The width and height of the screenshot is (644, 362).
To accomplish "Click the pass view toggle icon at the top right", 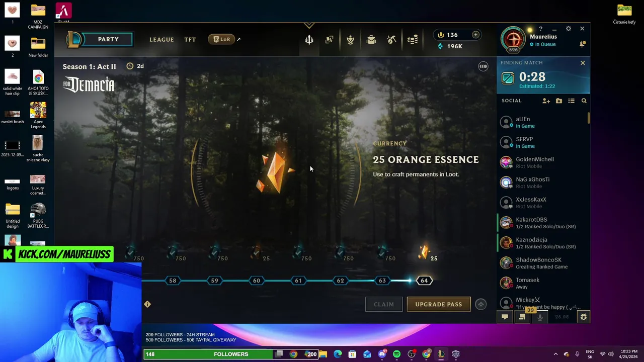I will pos(483,66).
